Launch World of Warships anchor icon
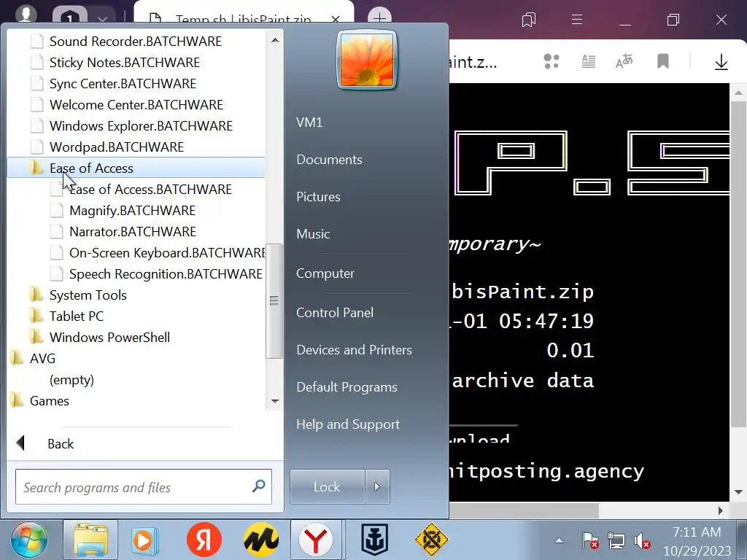The width and height of the screenshot is (747, 560). pos(374,540)
